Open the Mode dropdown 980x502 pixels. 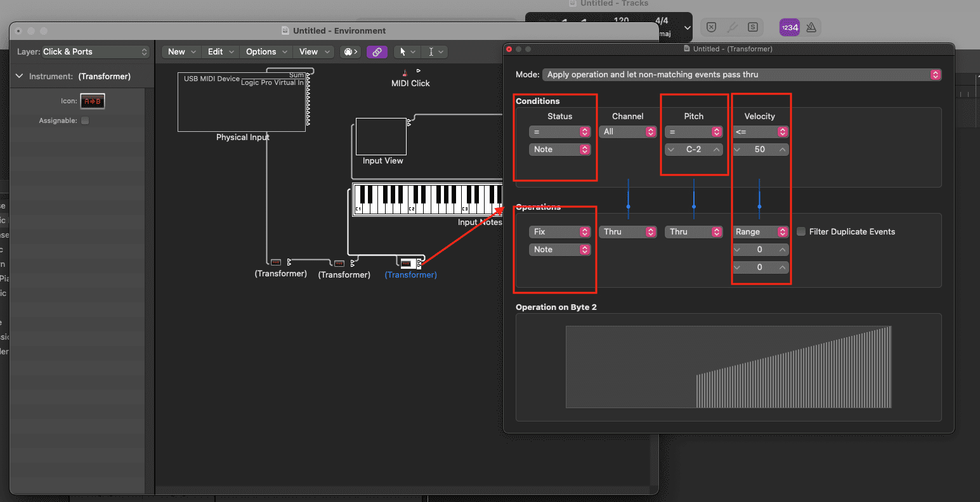tap(742, 75)
